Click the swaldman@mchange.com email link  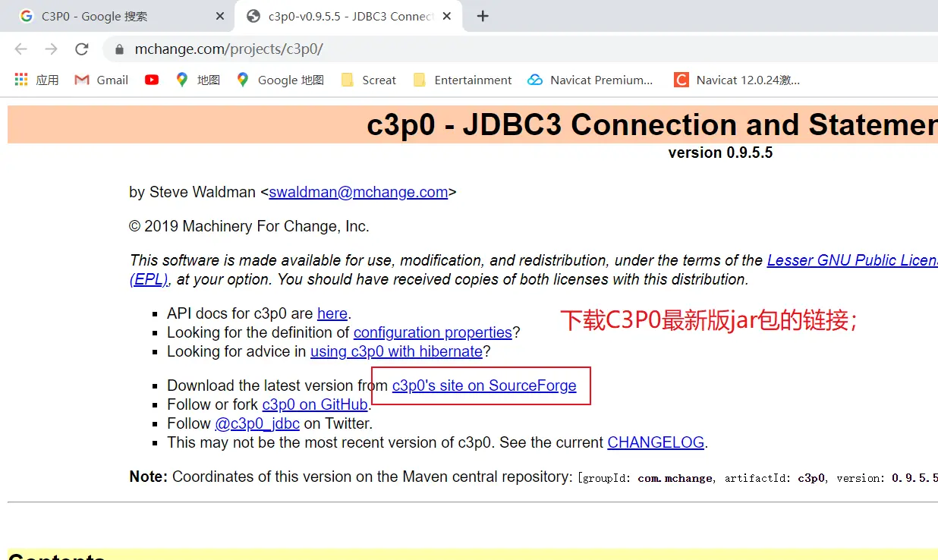pos(358,192)
